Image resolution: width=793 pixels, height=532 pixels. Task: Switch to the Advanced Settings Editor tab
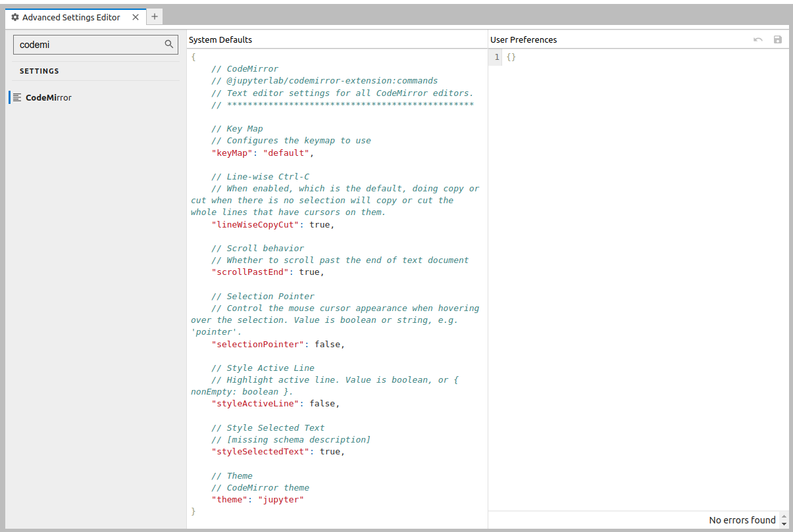(72, 17)
